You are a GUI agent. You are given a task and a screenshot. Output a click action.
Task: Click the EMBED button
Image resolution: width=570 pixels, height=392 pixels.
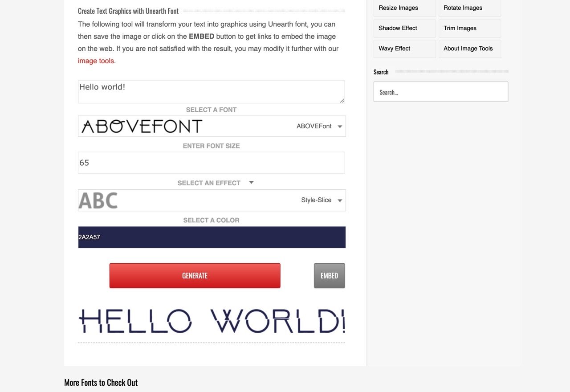[329, 276]
